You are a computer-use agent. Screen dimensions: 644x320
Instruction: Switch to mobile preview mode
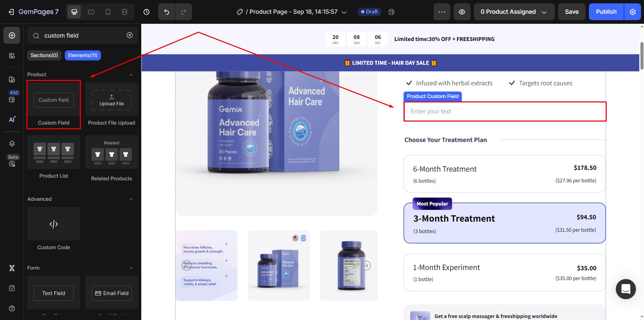[x=108, y=12]
